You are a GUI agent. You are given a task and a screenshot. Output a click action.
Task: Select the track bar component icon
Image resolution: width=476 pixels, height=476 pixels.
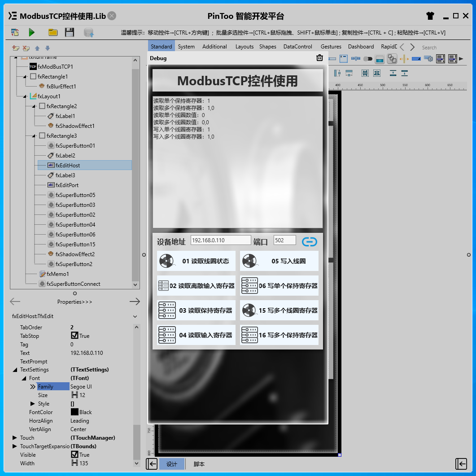tap(355, 58)
